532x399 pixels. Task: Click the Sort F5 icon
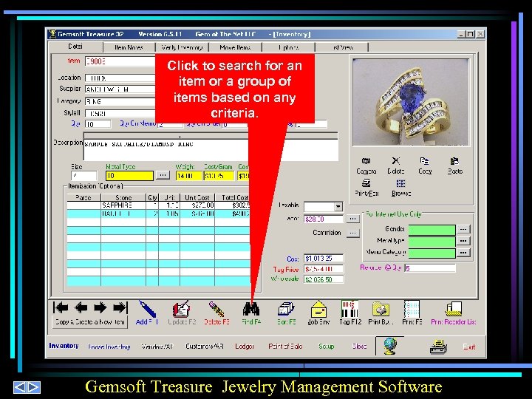pyautogui.click(x=286, y=309)
